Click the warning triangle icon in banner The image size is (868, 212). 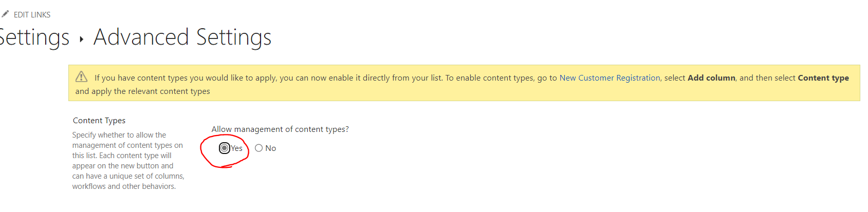tap(81, 77)
